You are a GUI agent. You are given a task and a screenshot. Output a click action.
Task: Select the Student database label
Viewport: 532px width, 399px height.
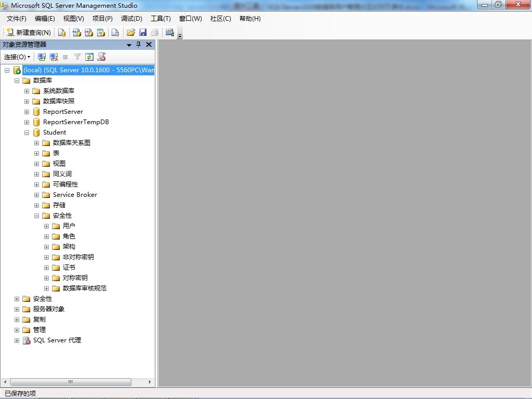(55, 132)
